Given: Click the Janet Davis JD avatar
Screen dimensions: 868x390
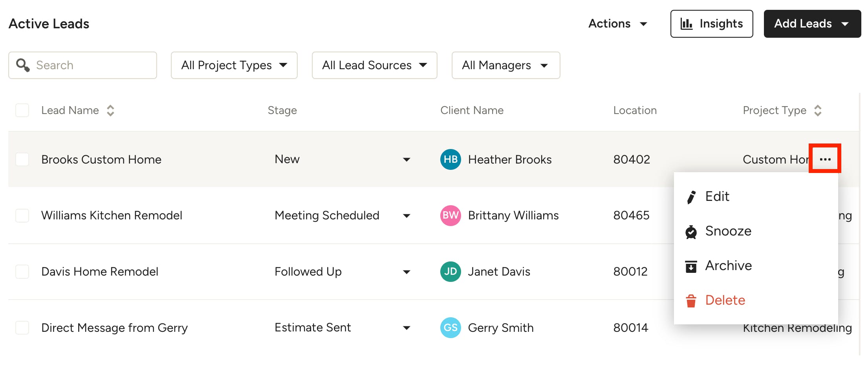Looking at the screenshot, I should 450,272.
